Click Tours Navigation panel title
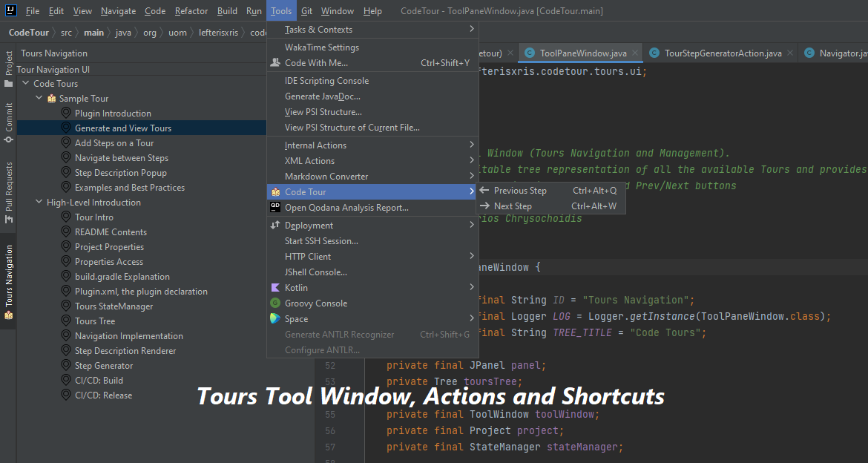This screenshot has height=463, width=868. (54, 53)
